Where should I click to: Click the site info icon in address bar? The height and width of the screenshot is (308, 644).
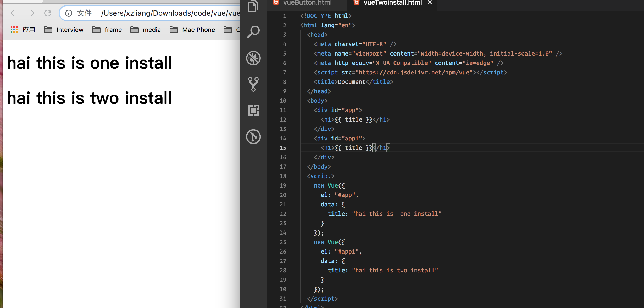coord(69,13)
